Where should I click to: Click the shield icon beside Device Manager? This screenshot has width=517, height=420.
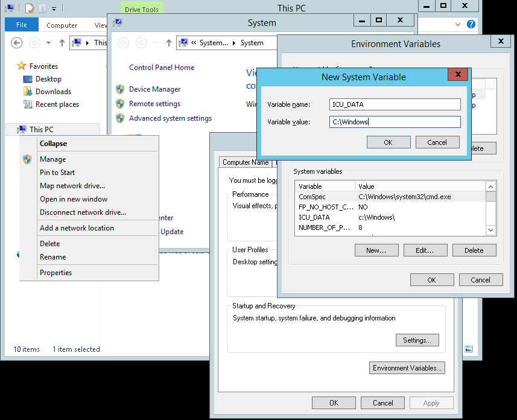(119, 89)
